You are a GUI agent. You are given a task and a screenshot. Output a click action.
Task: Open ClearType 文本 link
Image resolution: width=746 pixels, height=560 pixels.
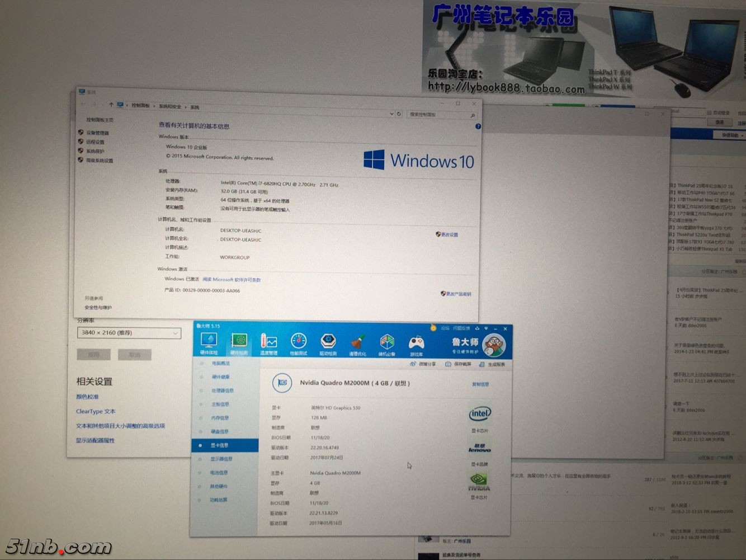click(96, 411)
